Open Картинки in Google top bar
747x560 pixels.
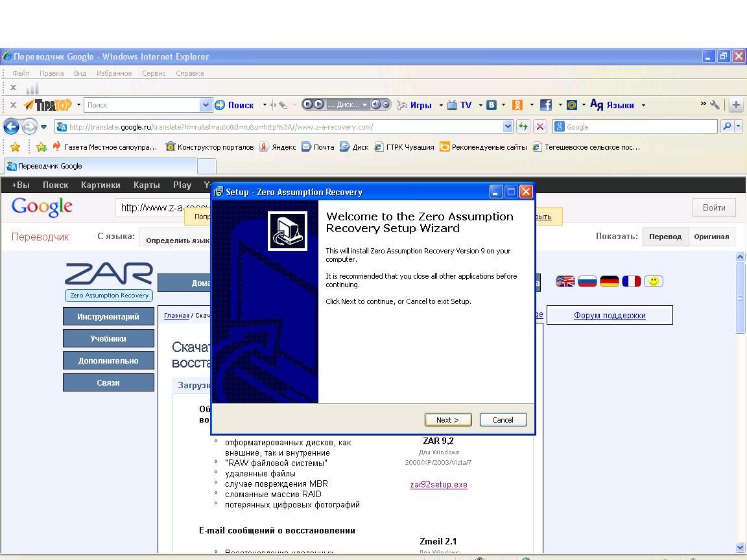[101, 185]
